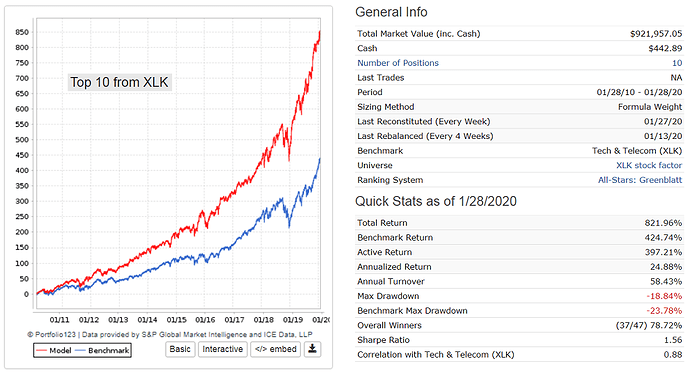This screenshot has height=375, width=690.
Task: Click the General Info heading
Action: click(391, 12)
